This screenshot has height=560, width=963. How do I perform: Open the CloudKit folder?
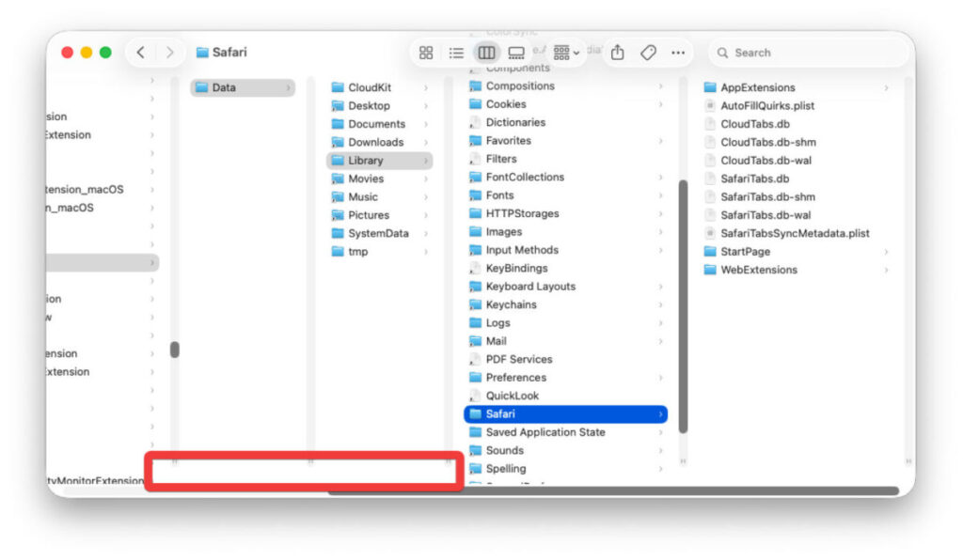380,87
